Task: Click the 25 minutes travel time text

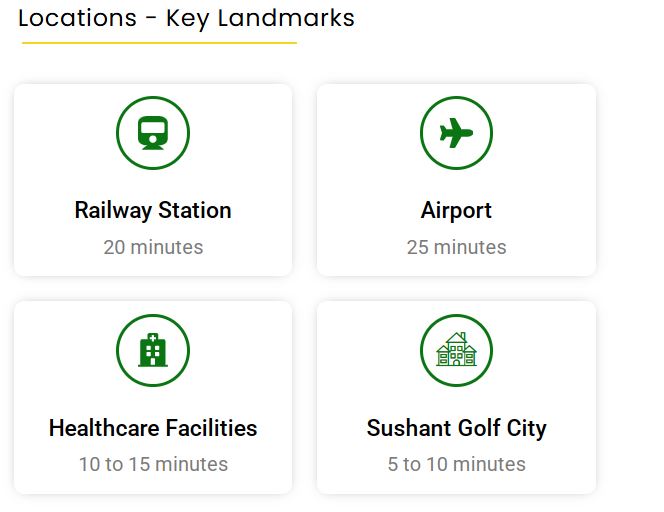Action: pos(456,247)
